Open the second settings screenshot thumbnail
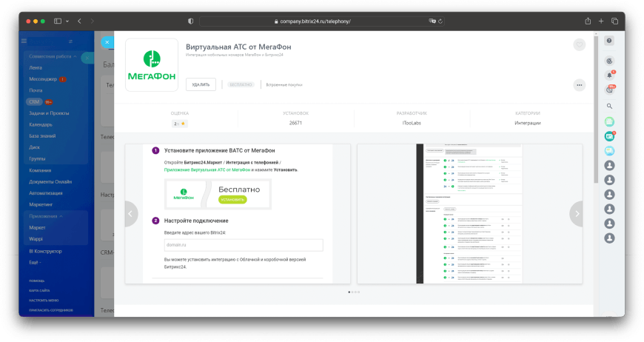Image resolution: width=644 pixels, height=342 pixels. coord(469,213)
